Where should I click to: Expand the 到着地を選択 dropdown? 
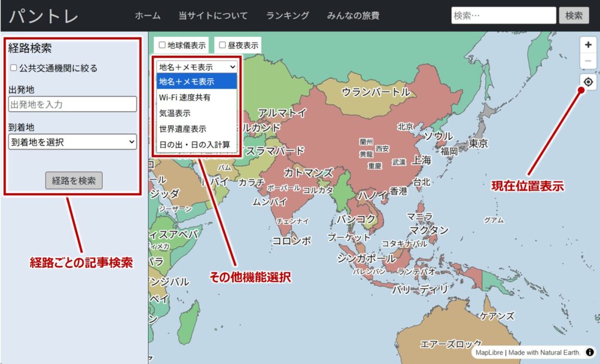pyautogui.click(x=73, y=142)
